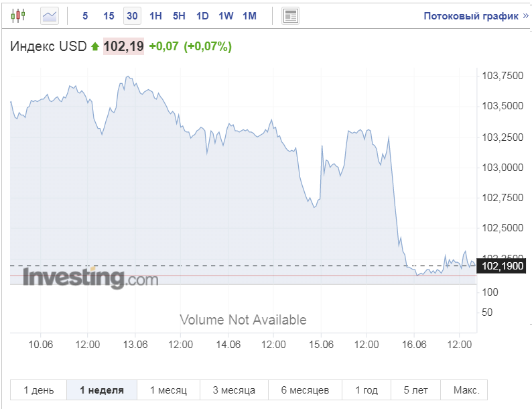Click the Investing.com logo watermark

[x=90, y=277]
